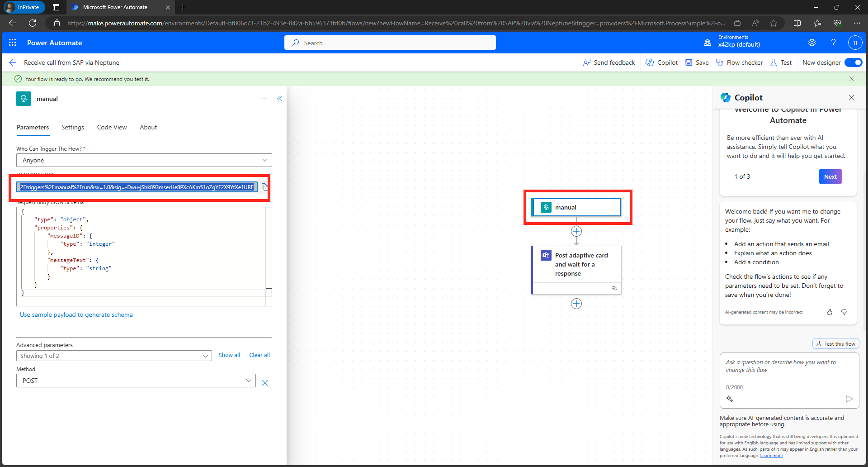Collapse the manual trigger side panel
The height and width of the screenshot is (467, 868).
(279, 99)
